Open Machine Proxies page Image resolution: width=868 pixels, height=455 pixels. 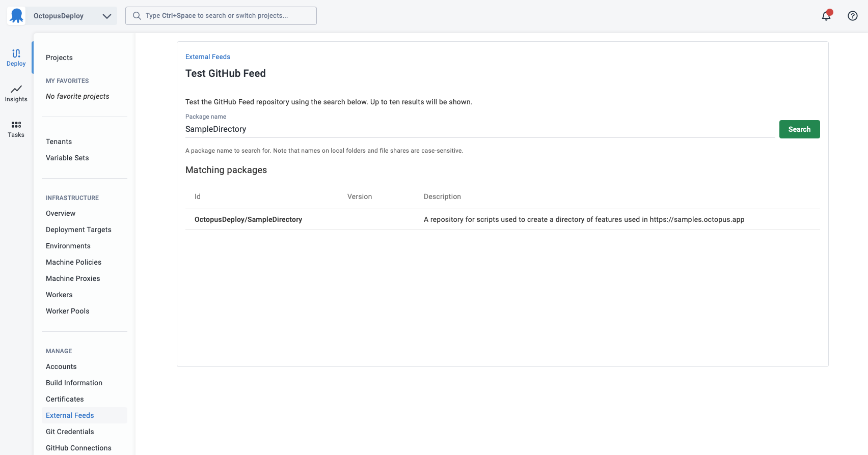[x=73, y=278]
